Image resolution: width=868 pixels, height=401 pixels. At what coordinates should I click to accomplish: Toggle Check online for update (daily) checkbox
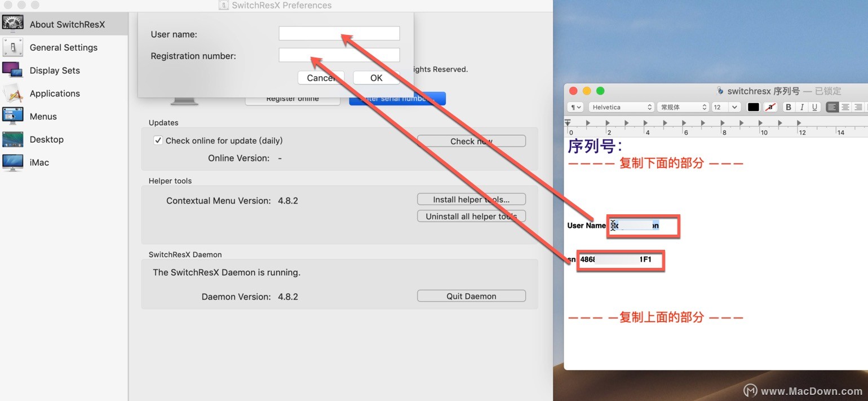click(158, 140)
